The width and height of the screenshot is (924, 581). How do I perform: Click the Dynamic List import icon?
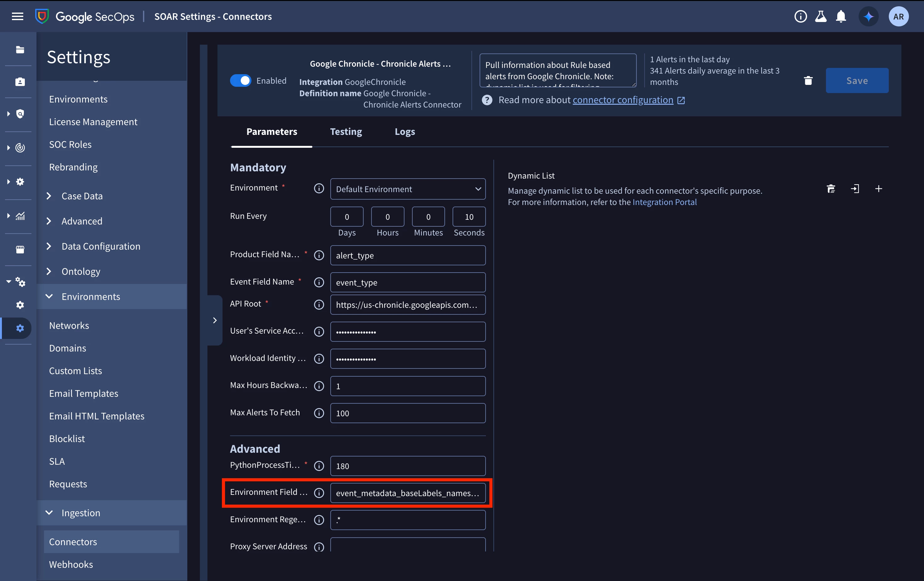[x=855, y=189]
